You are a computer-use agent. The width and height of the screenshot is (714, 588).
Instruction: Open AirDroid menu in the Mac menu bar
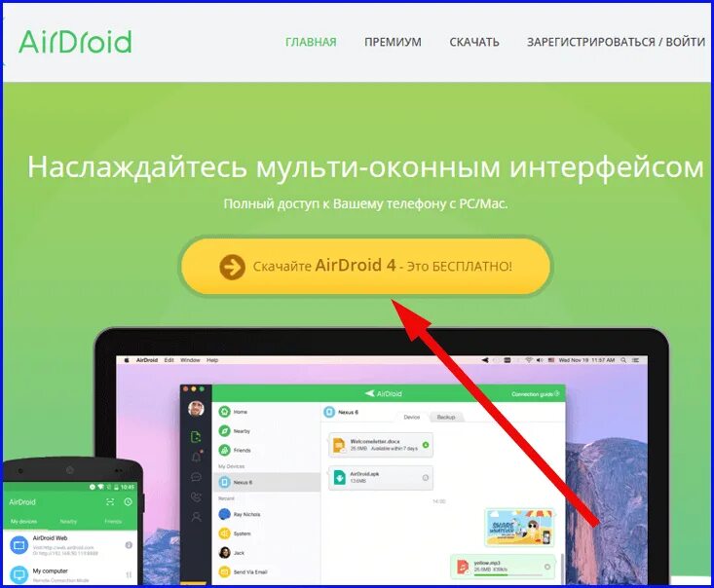147,360
